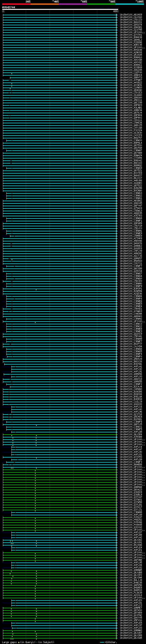The height and width of the screenshot is (644, 146).
Task: Select hit UniRef100_B6GY26
Action: pos(131,361)
